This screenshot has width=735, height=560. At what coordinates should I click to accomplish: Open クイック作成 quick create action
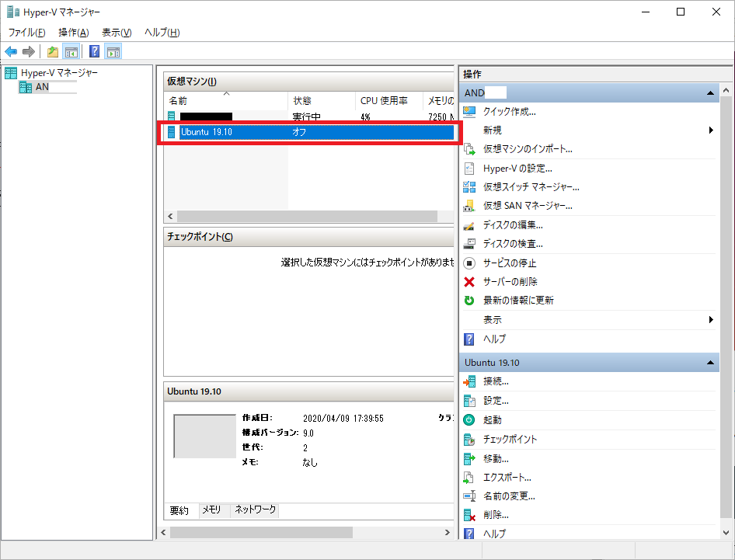509,112
